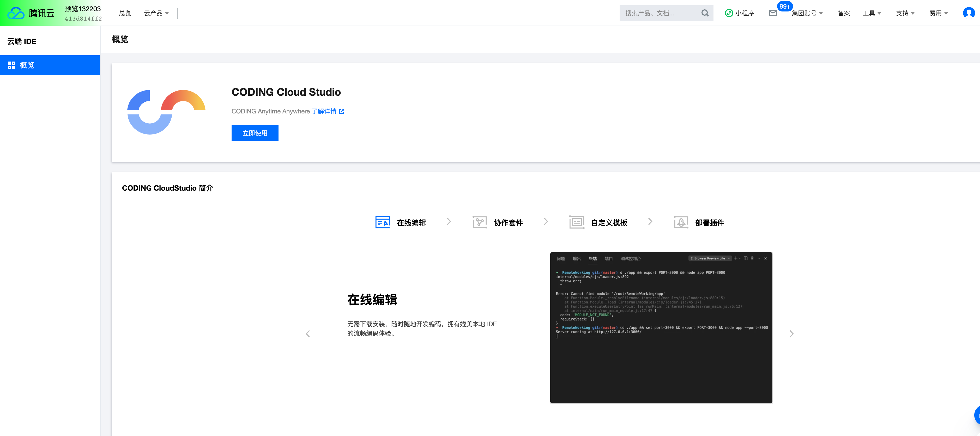Click the search magnifier icon
This screenshot has width=980, height=436.
(705, 13)
